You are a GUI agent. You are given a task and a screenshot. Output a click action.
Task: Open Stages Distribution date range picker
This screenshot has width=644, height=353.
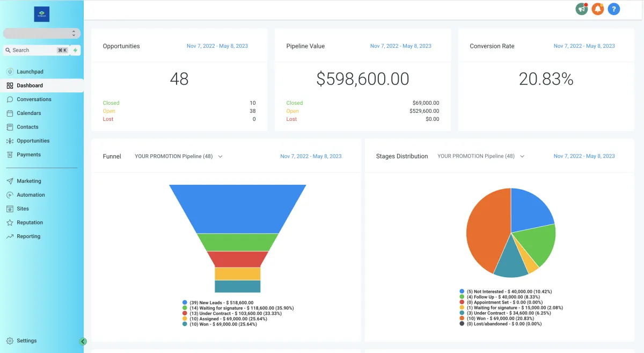(x=584, y=156)
